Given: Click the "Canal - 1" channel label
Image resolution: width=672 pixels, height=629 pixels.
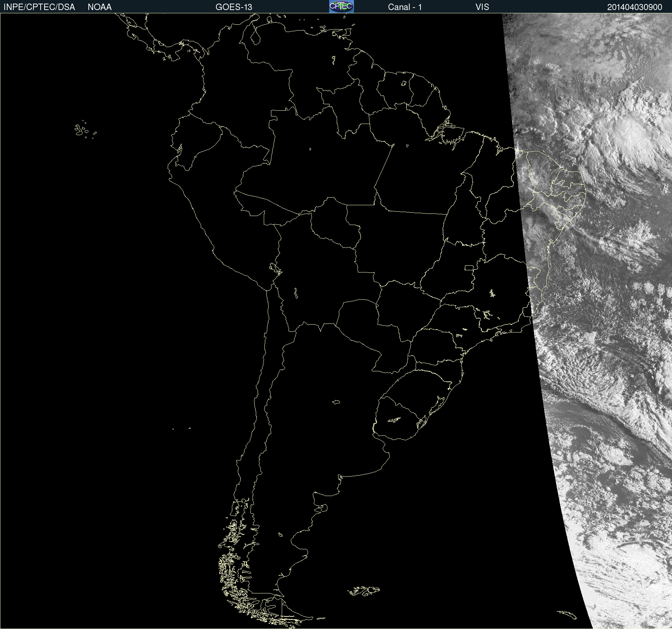Looking at the screenshot, I should pos(405,7).
